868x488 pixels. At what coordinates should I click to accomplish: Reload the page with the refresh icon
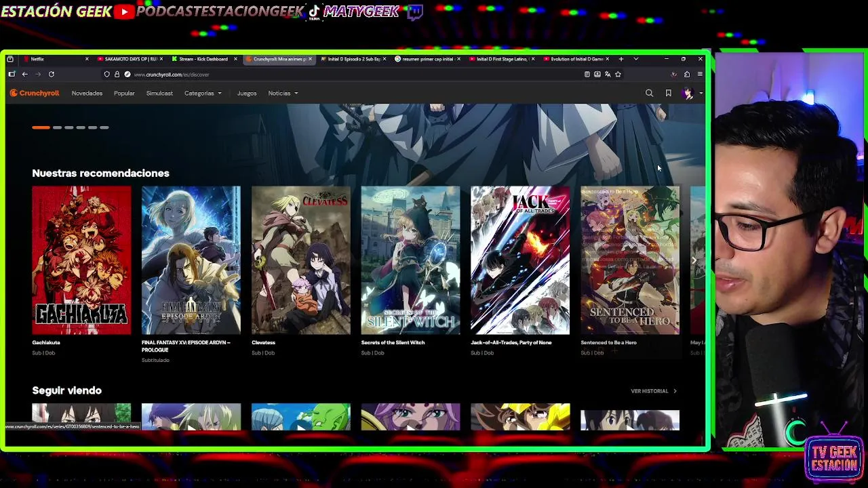[x=52, y=74]
